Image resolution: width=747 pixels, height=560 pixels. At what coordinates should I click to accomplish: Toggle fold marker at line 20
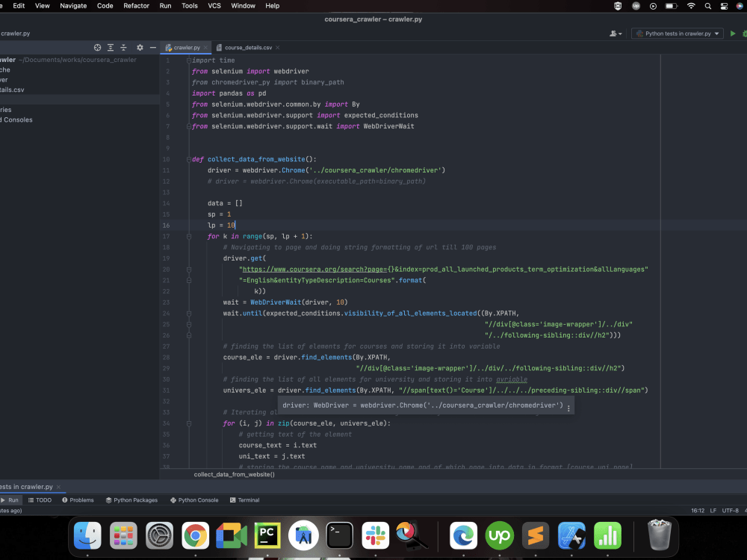click(189, 270)
